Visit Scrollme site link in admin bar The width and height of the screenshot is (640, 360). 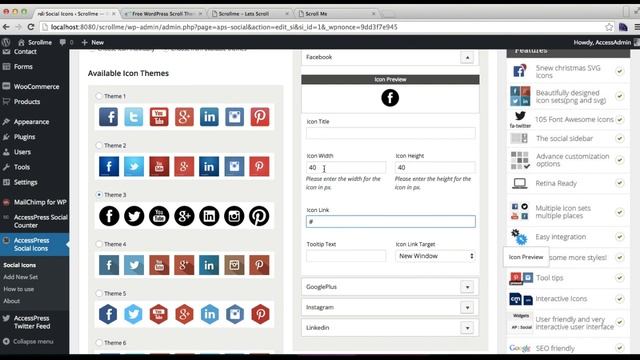[35, 42]
